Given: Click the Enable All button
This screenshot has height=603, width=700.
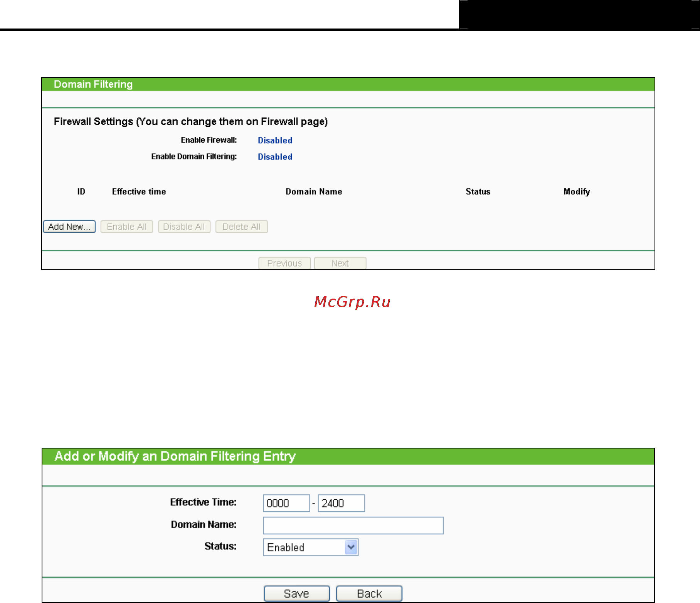Looking at the screenshot, I should coord(127,227).
